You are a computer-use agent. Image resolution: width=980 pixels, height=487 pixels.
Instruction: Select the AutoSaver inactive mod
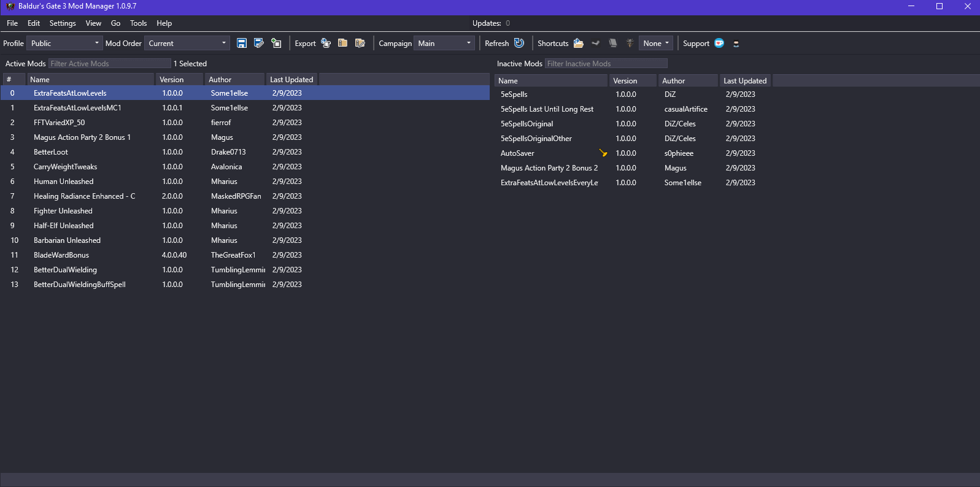(x=737, y=153)
